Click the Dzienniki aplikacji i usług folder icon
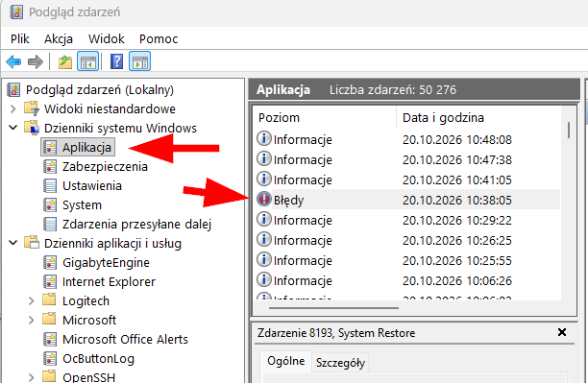Image resolution: width=588 pixels, height=383 pixels. (x=32, y=243)
